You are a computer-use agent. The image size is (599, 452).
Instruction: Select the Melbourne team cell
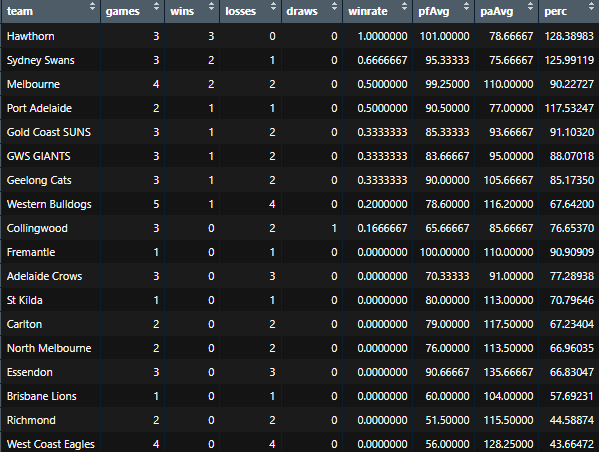pos(50,84)
